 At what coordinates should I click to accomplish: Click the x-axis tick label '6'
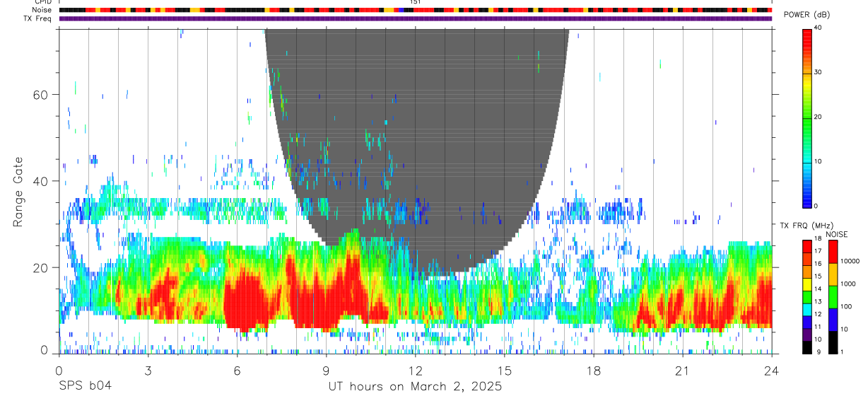tap(237, 371)
